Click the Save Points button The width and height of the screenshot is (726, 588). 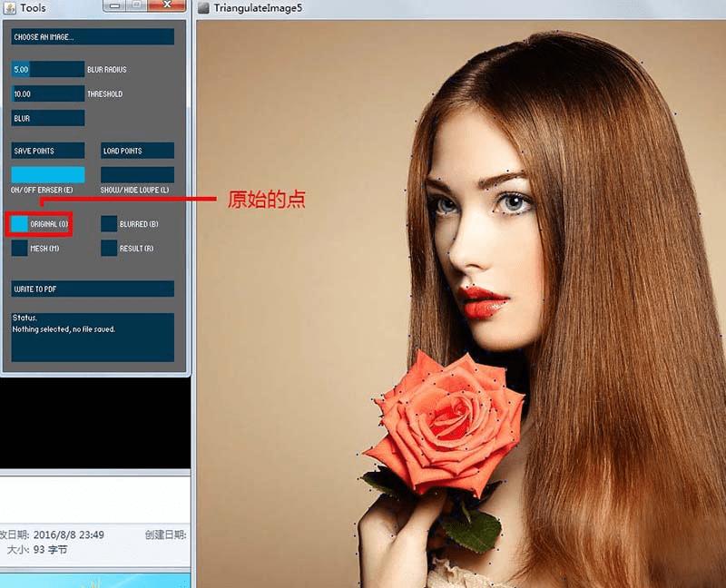(x=48, y=151)
